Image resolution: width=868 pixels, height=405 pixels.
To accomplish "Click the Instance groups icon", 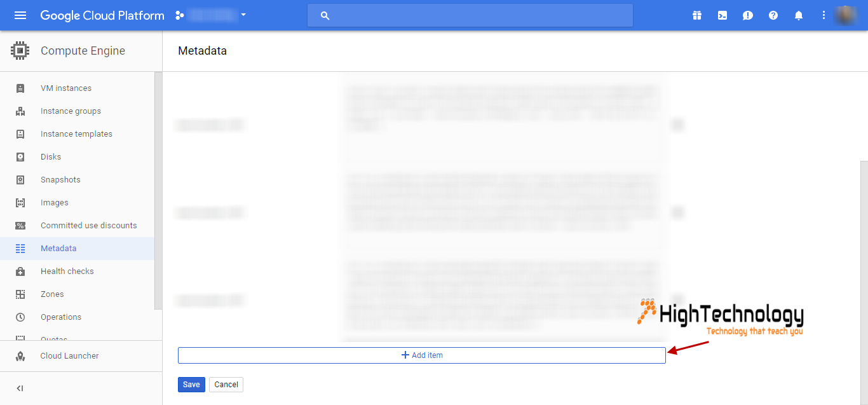I will tap(20, 111).
